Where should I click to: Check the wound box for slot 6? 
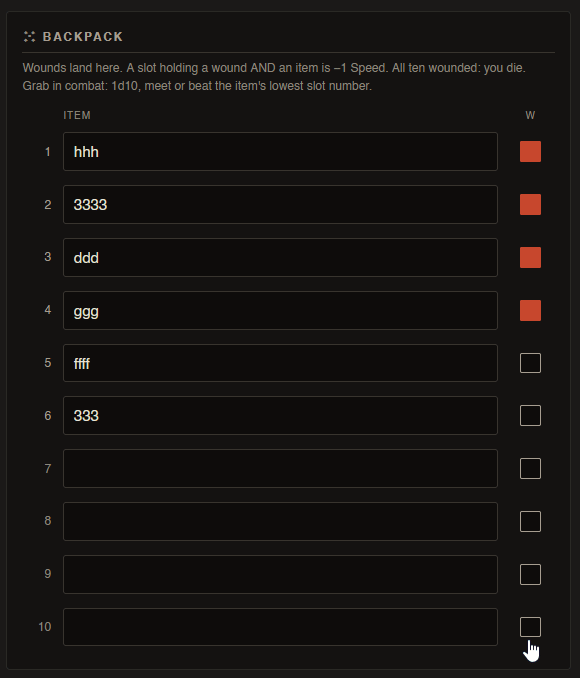(x=530, y=416)
